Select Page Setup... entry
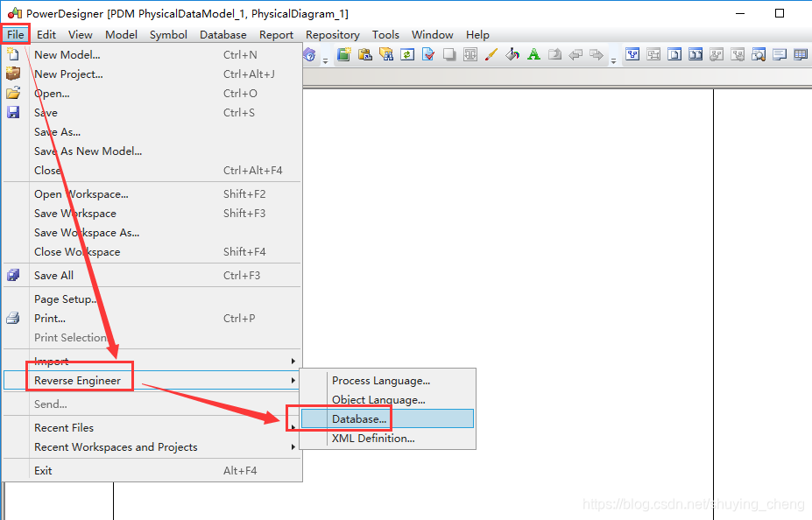This screenshot has height=520, width=812. point(152,299)
